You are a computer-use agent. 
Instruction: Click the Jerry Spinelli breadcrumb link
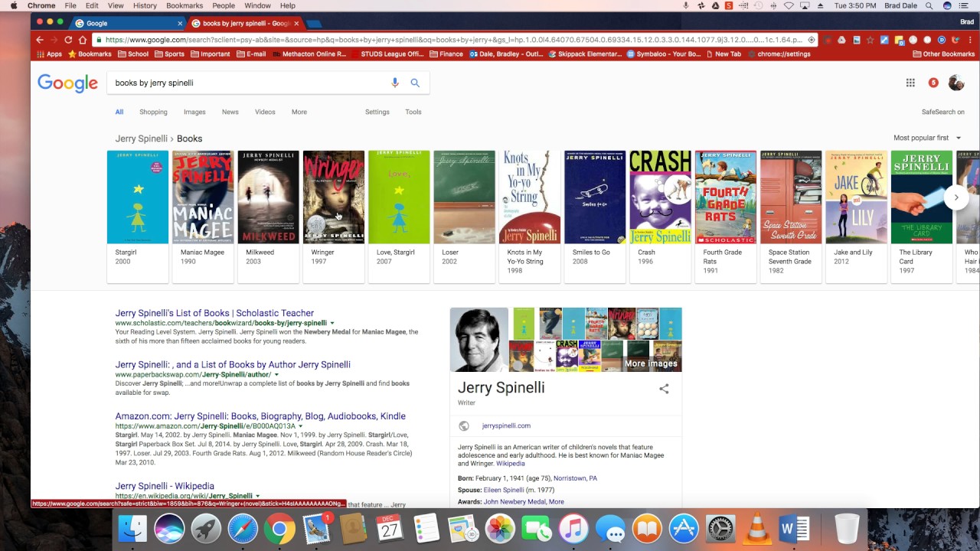pos(141,139)
